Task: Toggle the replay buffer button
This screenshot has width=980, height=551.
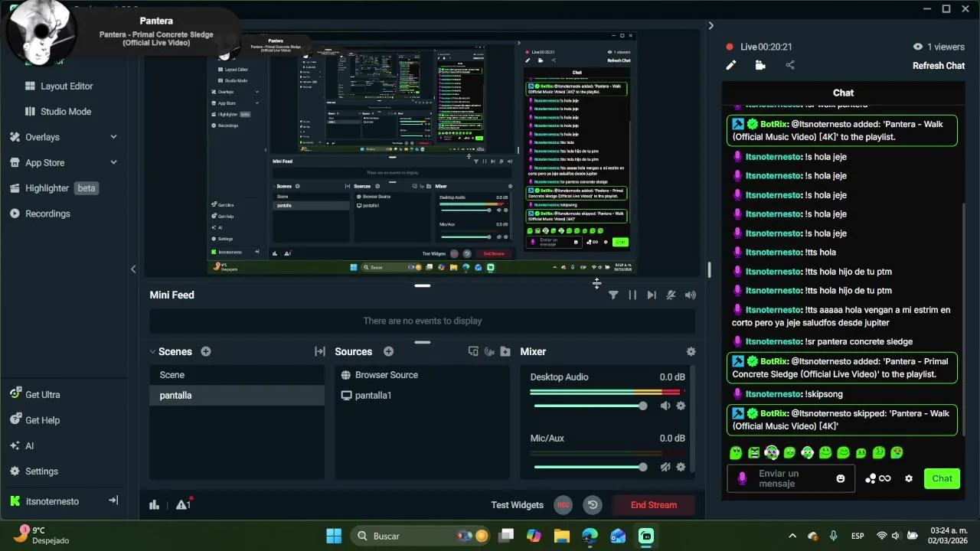Action: (x=593, y=505)
